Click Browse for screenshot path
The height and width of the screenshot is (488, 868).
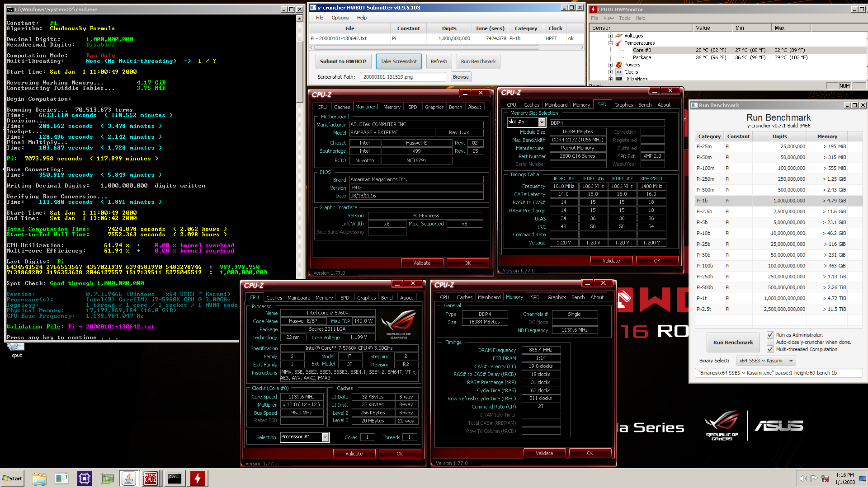[461, 77]
